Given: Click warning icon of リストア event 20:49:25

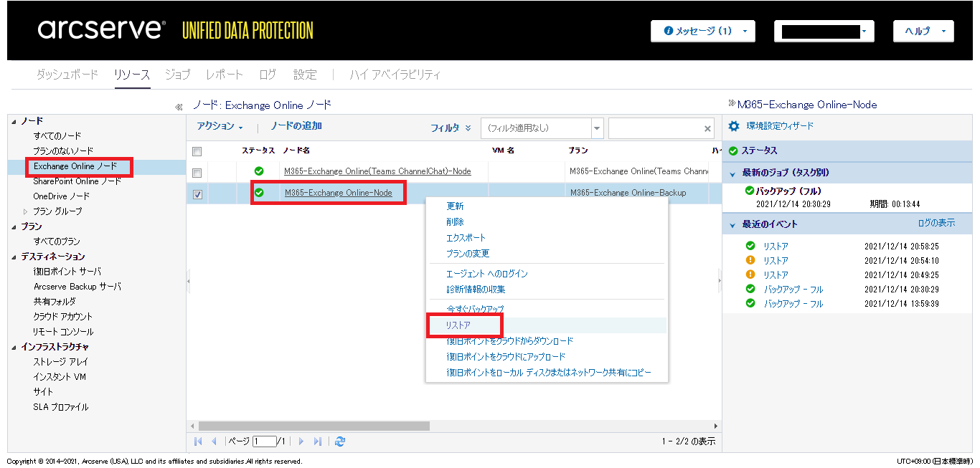Looking at the screenshot, I should click(750, 274).
